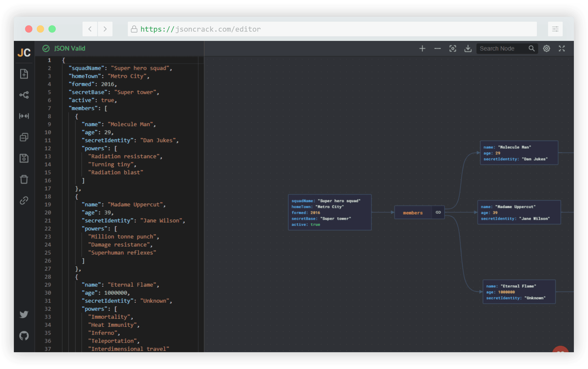Delete the JSON content using the trash icon
Viewport: 588px width, 369px height.
[24, 179]
